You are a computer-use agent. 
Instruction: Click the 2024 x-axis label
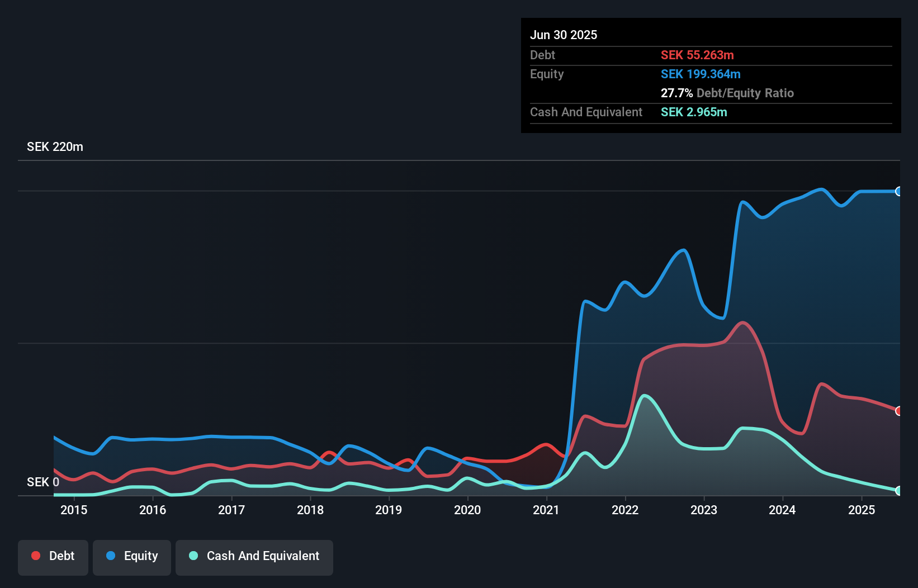[x=782, y=510]
